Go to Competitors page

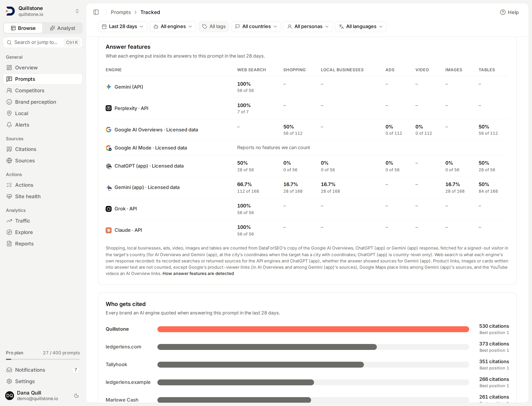[x=43, y=91]
